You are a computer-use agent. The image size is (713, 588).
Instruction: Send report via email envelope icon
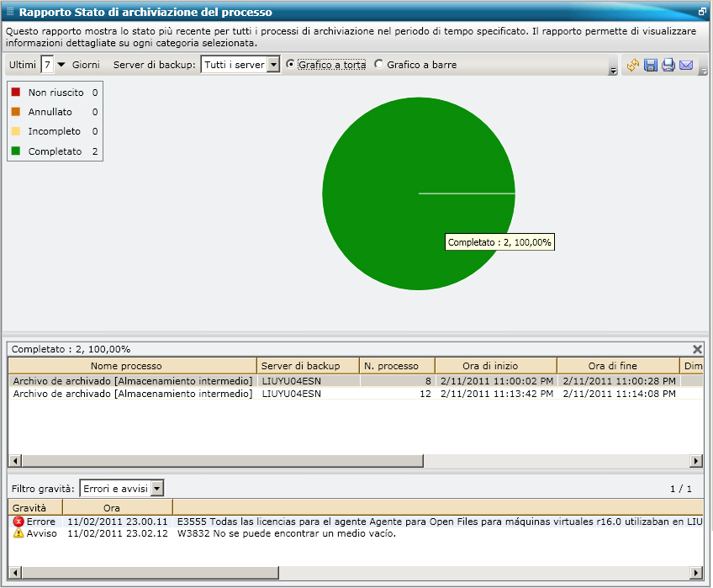pyautogui.click(x=686, y=65)
